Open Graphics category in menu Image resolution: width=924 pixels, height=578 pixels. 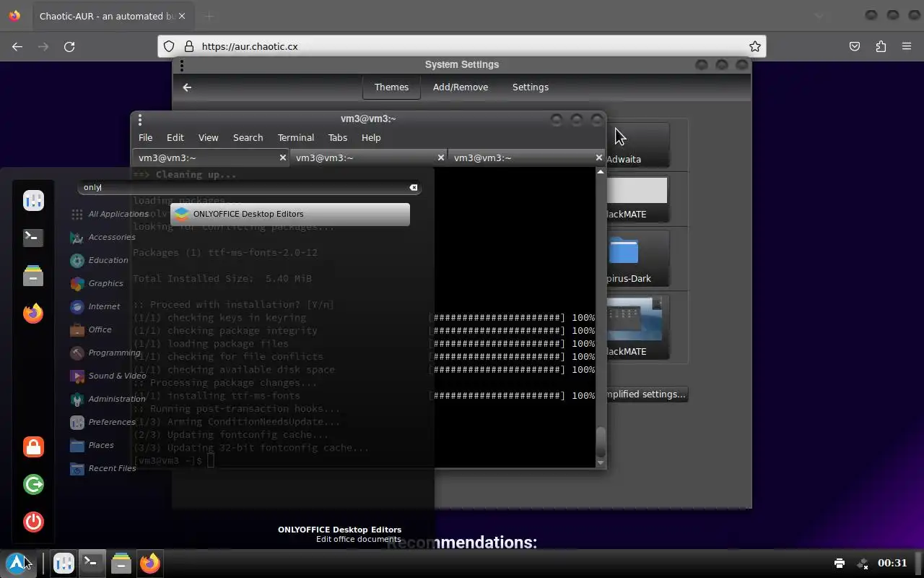97,283
